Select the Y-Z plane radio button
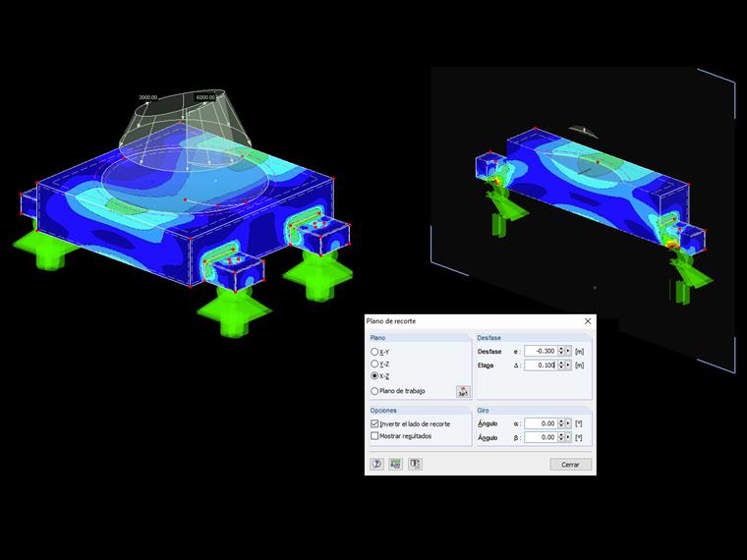The width and height of the screenshot is (747, 560). pyautogui.click(x=374, y=364)
